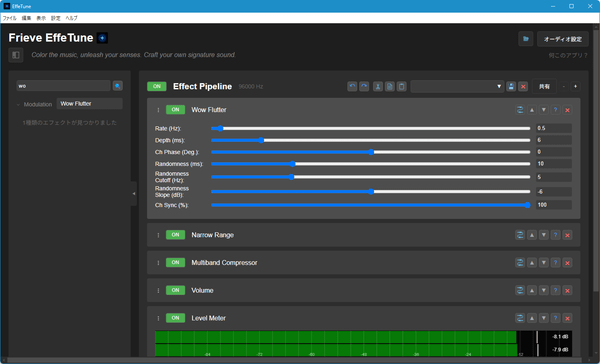Screen dimensions: 600x364
Task: Open help for Multiband Compressor
Action: 556,263
